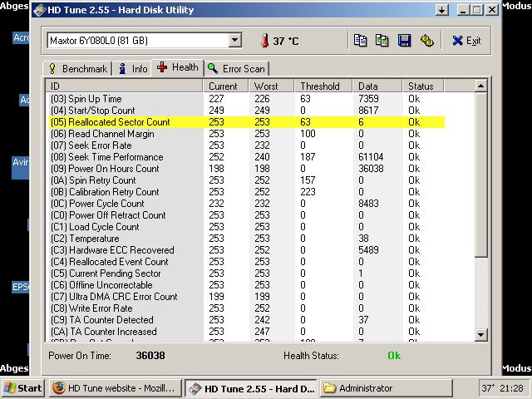Select the (C3) Hardware ECC Recovered row
This screenshot has height=399, width=532.
pyautogui.click(x=247, y=250)
